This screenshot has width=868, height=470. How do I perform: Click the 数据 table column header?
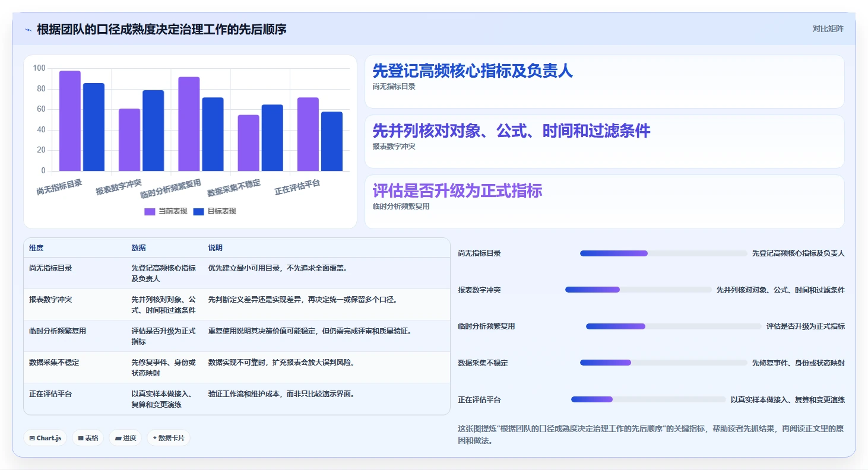pyautogui.click(x=138, y=248)
